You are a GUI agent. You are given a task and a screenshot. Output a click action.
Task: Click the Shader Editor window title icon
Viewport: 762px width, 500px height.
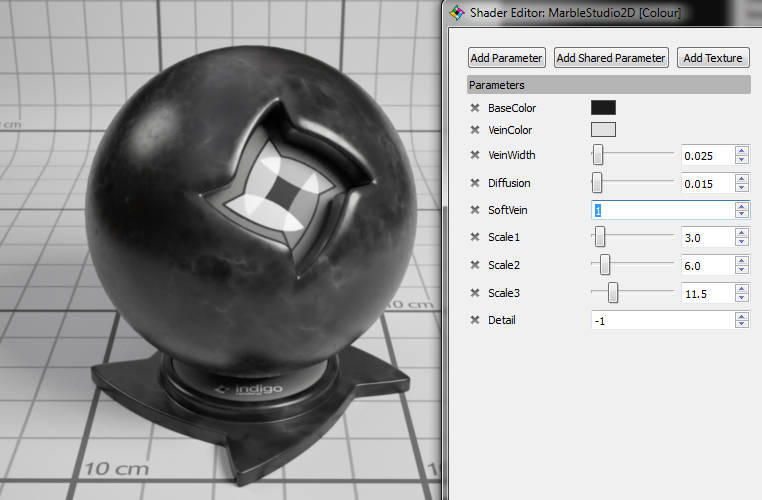457,12
